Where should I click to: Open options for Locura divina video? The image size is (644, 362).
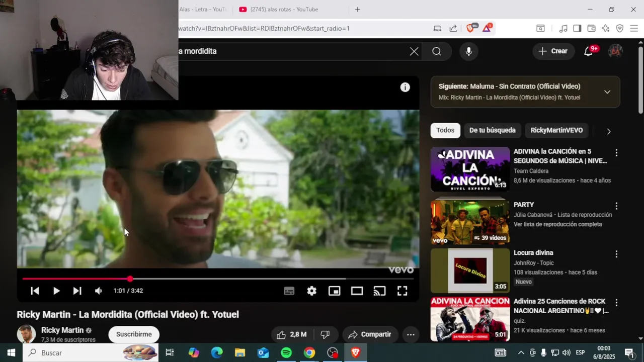[x=616, y=254]
